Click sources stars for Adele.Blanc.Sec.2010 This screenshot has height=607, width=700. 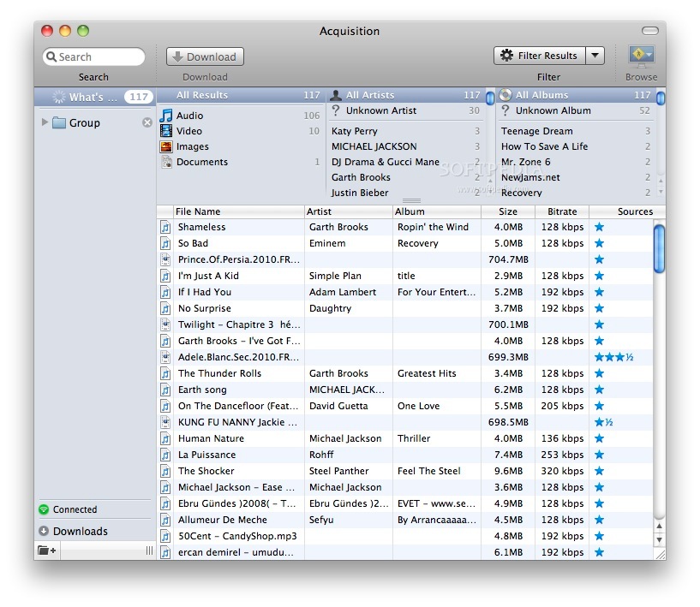click(613, 357)
